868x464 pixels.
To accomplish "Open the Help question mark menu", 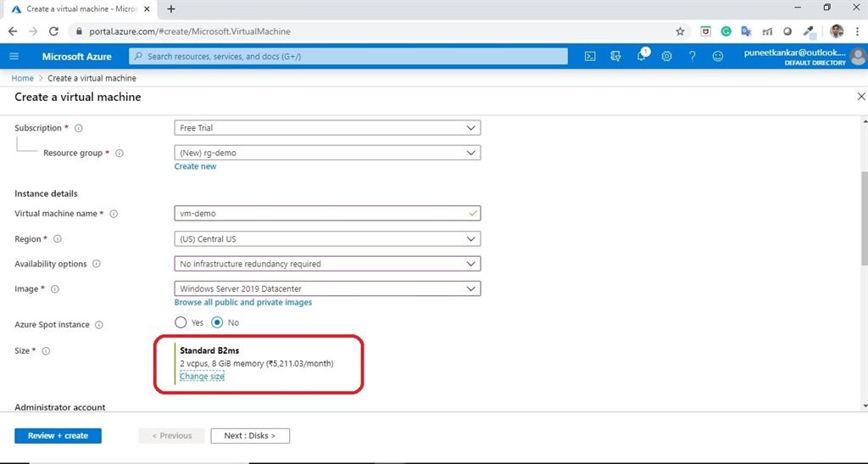I will [x=692, y=57].
